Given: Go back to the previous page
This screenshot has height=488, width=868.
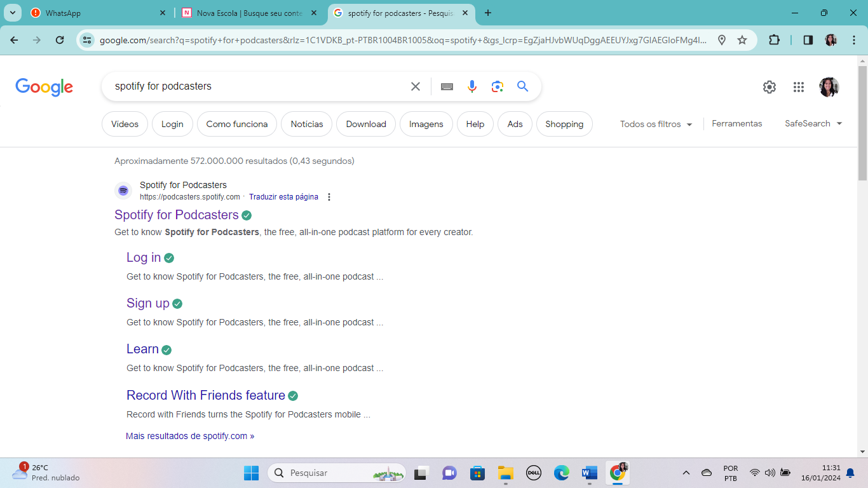Looking at the screenshot, I should point(14,40).
